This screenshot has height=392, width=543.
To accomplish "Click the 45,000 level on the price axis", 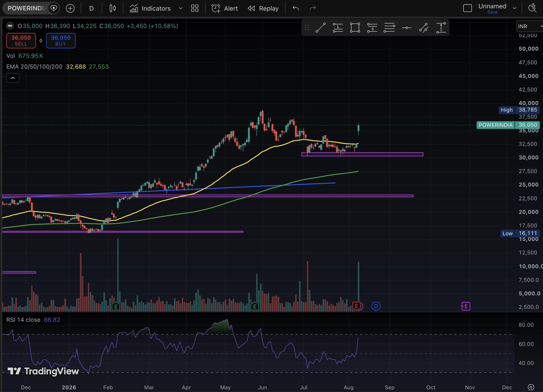I will pos(528,76).
